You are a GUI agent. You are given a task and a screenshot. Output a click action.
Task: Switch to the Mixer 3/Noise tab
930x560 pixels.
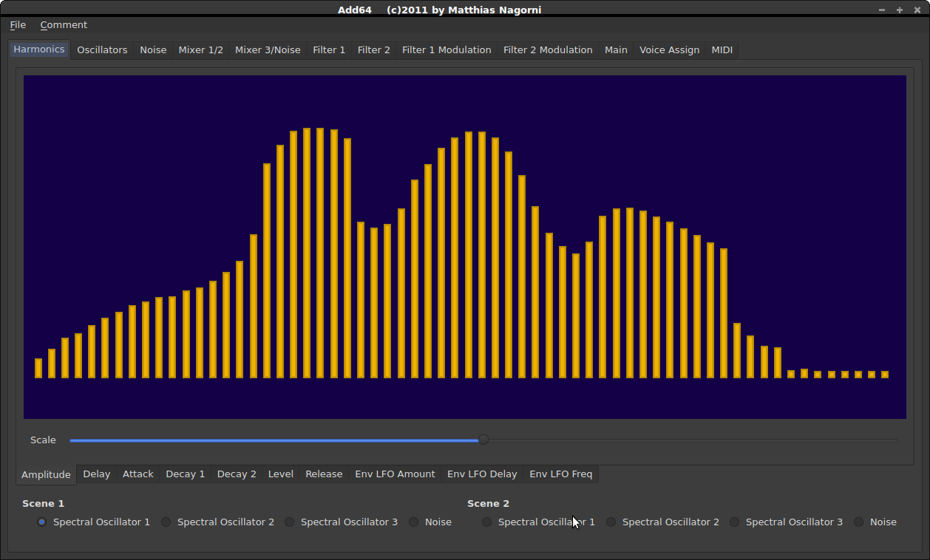268,50
